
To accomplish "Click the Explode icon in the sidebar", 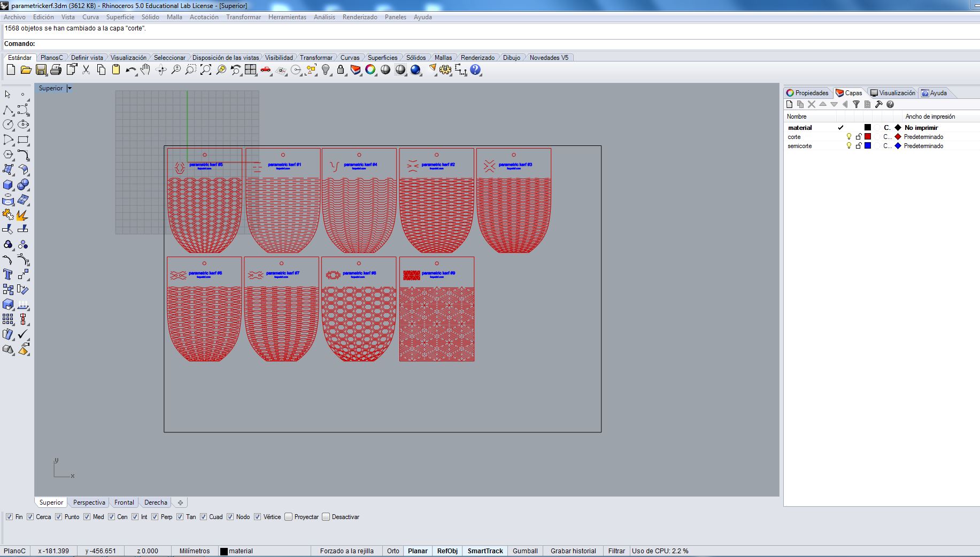I will pyautogui.click(x=23, y=215).
